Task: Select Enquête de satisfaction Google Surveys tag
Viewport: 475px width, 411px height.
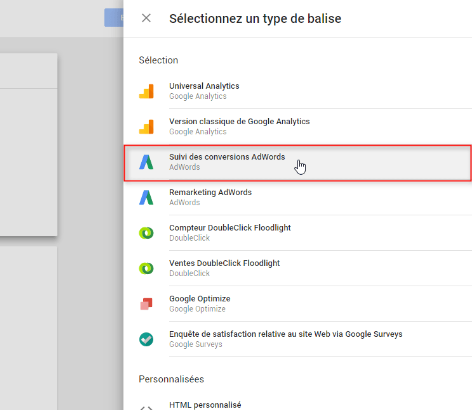Action: point(298,339)
